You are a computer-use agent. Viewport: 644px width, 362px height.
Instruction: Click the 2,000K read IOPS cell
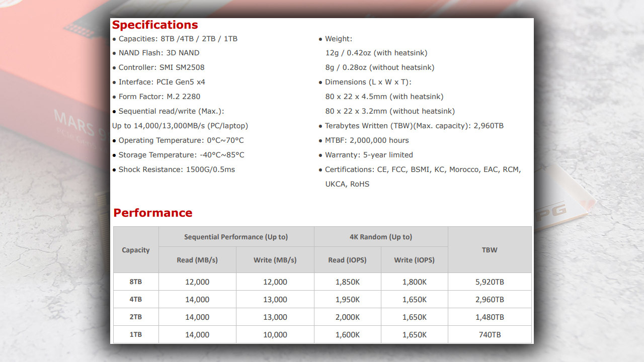[x=348, y=317]
